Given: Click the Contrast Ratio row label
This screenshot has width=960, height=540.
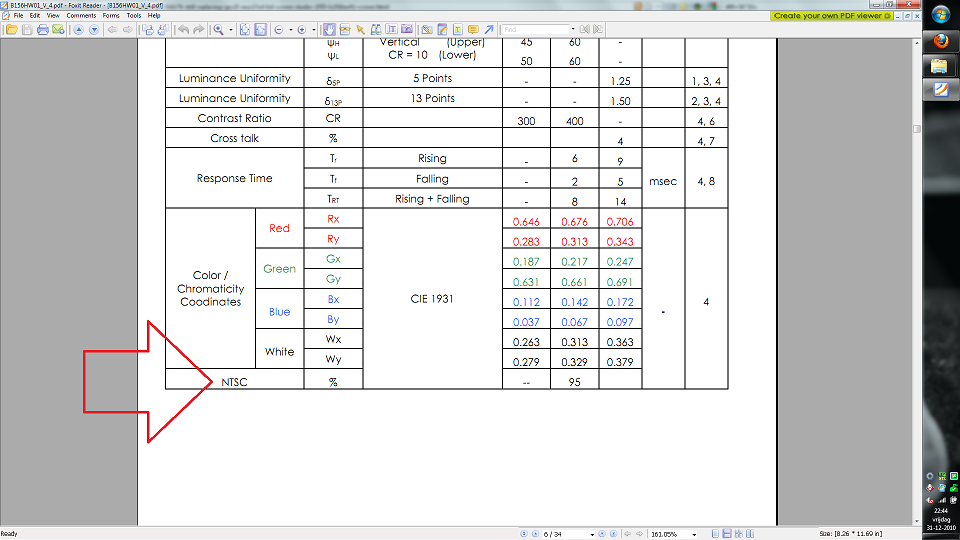Looking at the screenshot, I should [234, 118].
